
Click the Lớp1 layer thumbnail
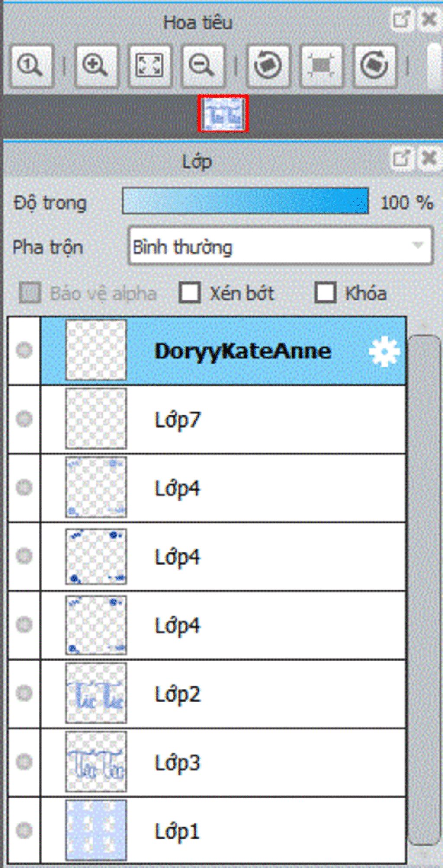96,830
